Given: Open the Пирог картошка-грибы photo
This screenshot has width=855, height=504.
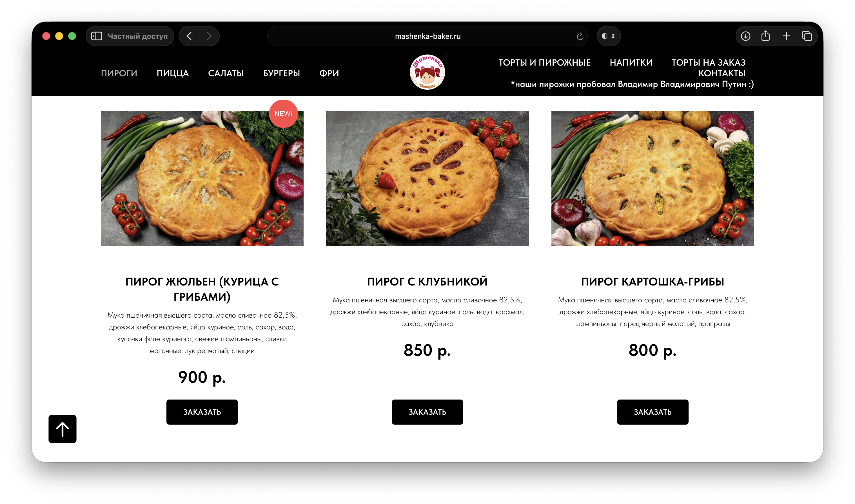Looking at the screenshot, I should click(653, 178).
